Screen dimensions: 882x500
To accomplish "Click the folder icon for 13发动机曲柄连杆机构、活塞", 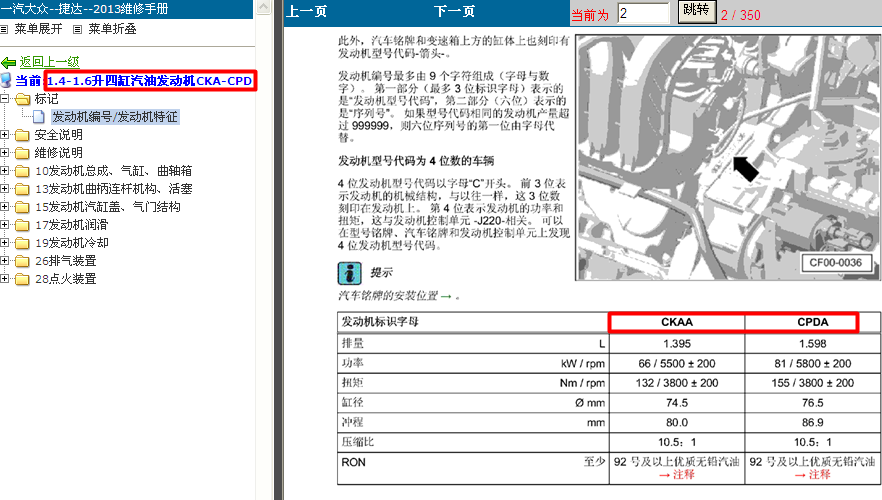I will (x=22, y=189).
